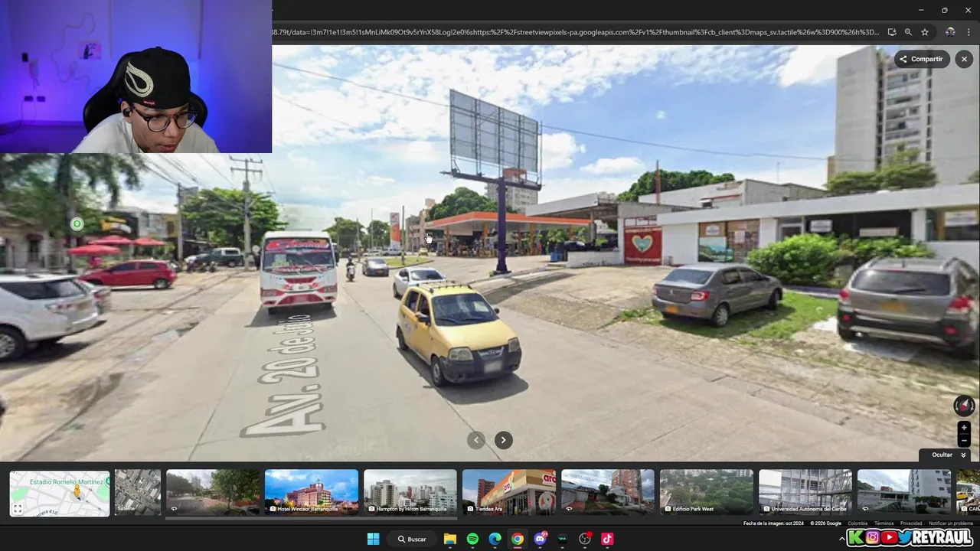This screenshot has height=551, width=980.
Task: Click the install app icon in address bar
Action: [892, 32]
